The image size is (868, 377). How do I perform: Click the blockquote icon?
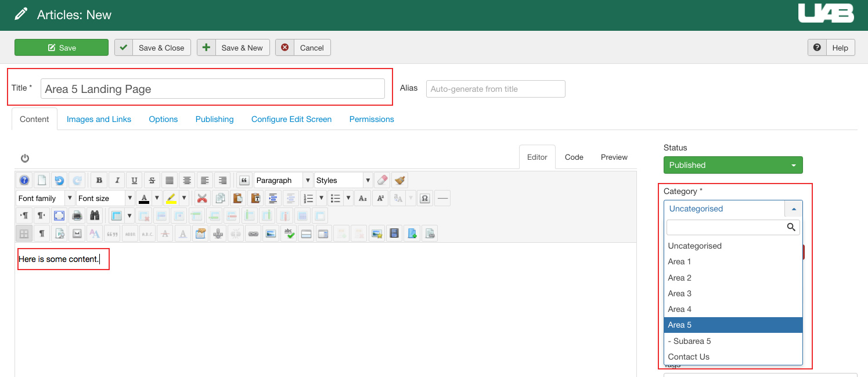[244, 181]
